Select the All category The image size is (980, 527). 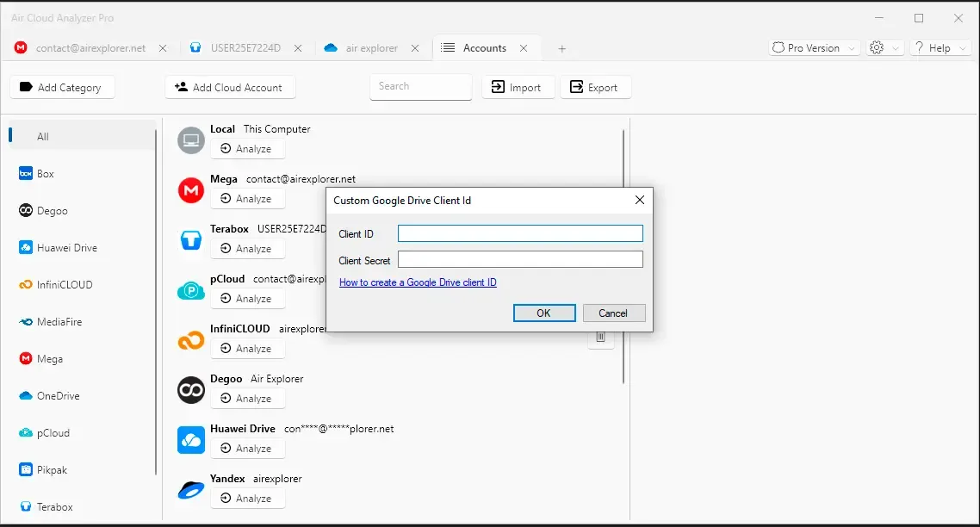(81, 136)
